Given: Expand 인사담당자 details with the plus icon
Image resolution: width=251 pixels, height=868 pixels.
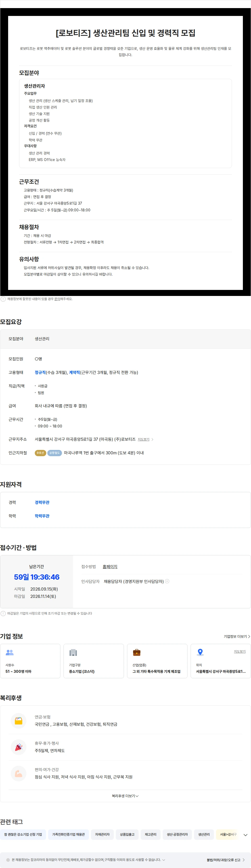Looking at the screenshot, I should pyautogui.click(x=167, y=581).
